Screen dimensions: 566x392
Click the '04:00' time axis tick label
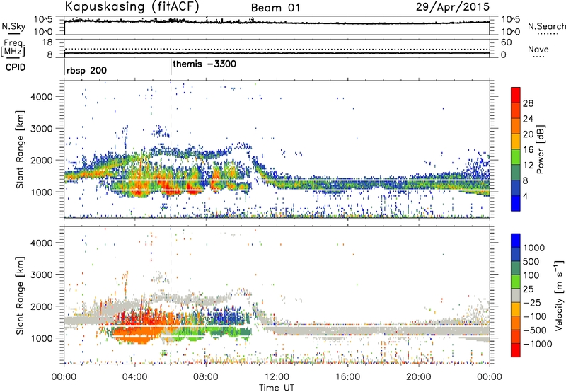134,377
